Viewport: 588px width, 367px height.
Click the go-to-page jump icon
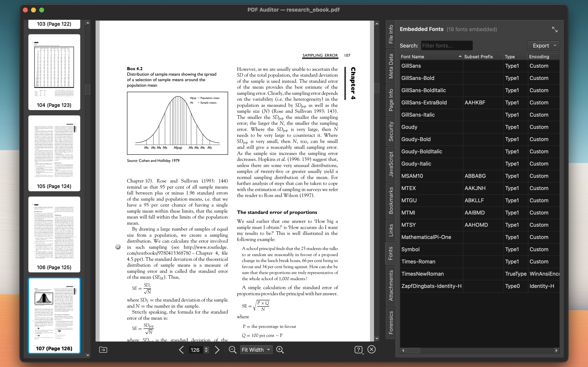tap(103, 349)
